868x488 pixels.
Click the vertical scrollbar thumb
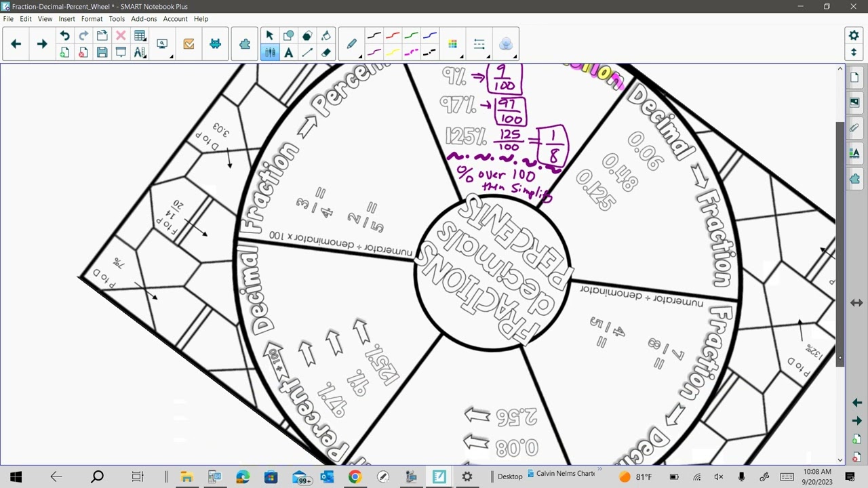pyautogui.click(x=840, y=244)
